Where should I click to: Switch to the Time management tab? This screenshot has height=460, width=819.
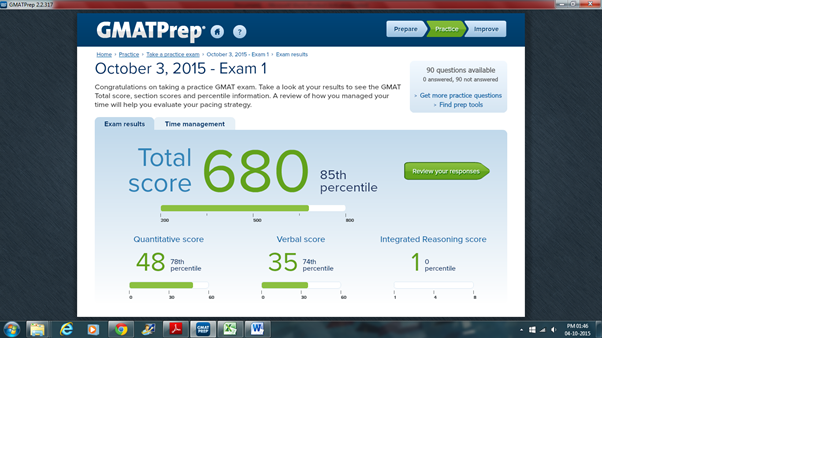195,124
